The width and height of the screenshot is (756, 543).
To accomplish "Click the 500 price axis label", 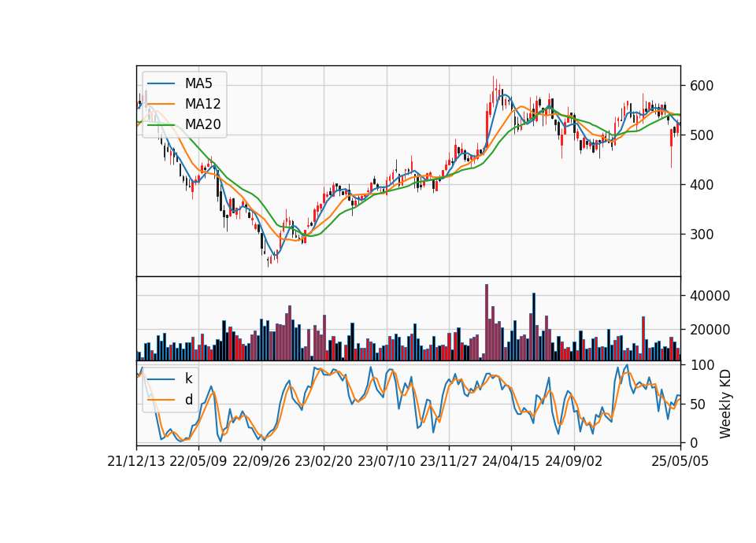I will (x=702, y=135).
